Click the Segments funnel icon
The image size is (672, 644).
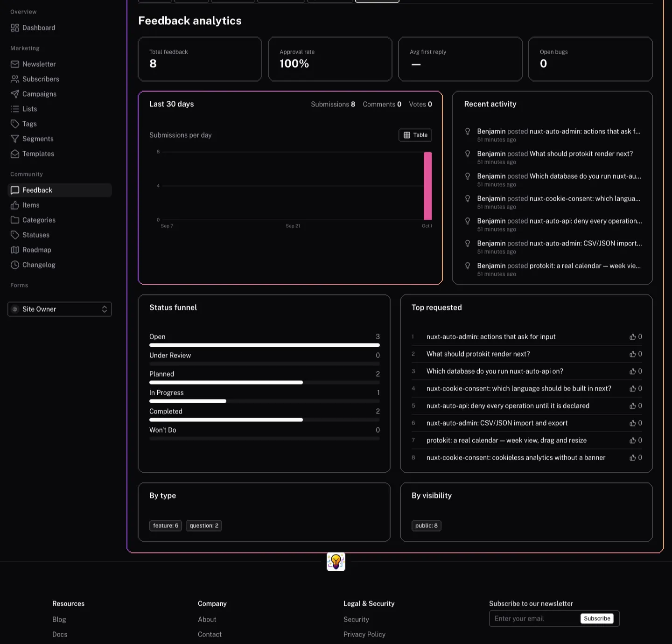pos(15,139)
